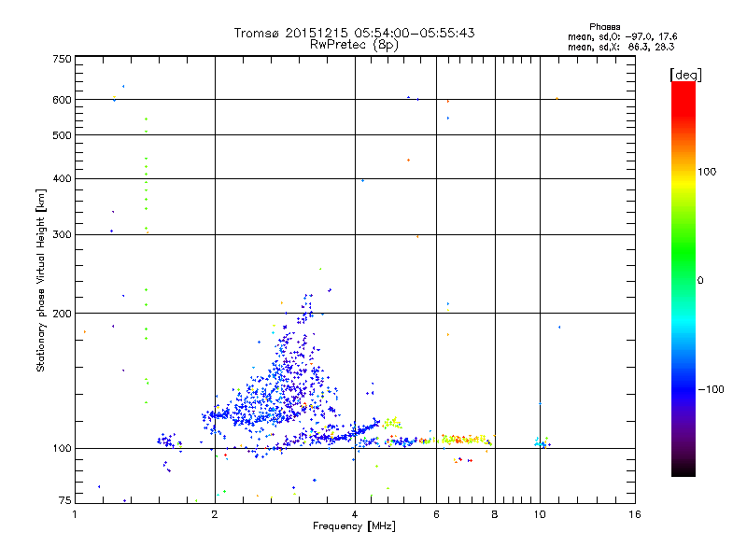Click the "Phases" header label

click(x=604, y=27)
